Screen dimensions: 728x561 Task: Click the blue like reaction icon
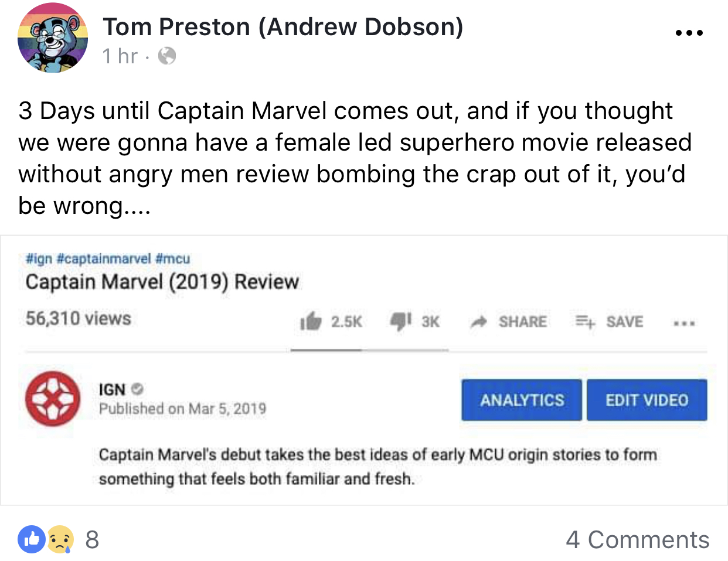point(32,539)
